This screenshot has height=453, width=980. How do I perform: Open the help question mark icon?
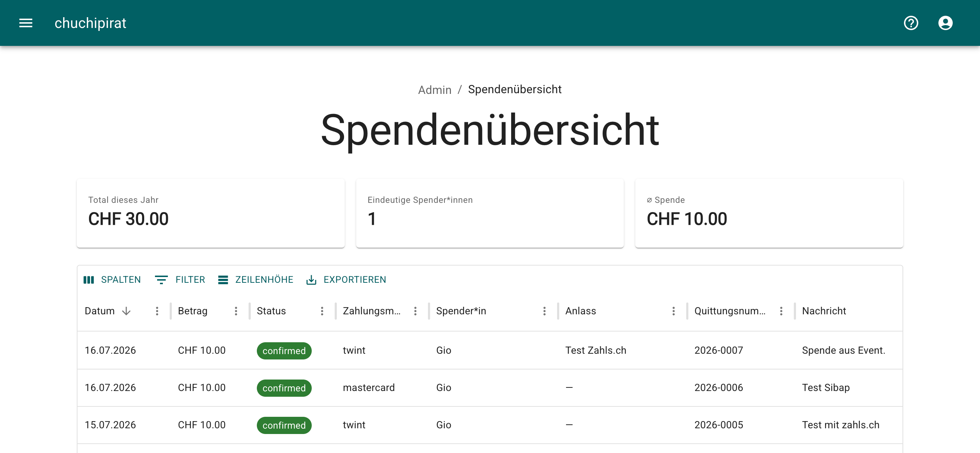click(x=911, y=23)
